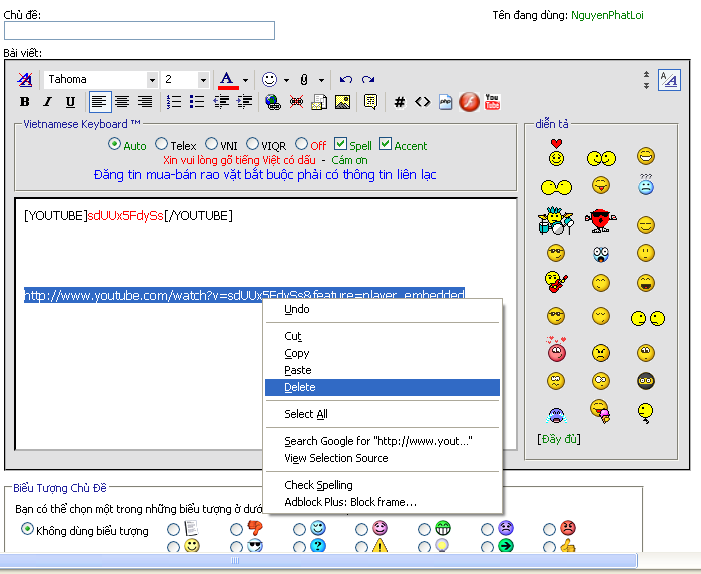Apply center alignment to the text

(122, 101)
